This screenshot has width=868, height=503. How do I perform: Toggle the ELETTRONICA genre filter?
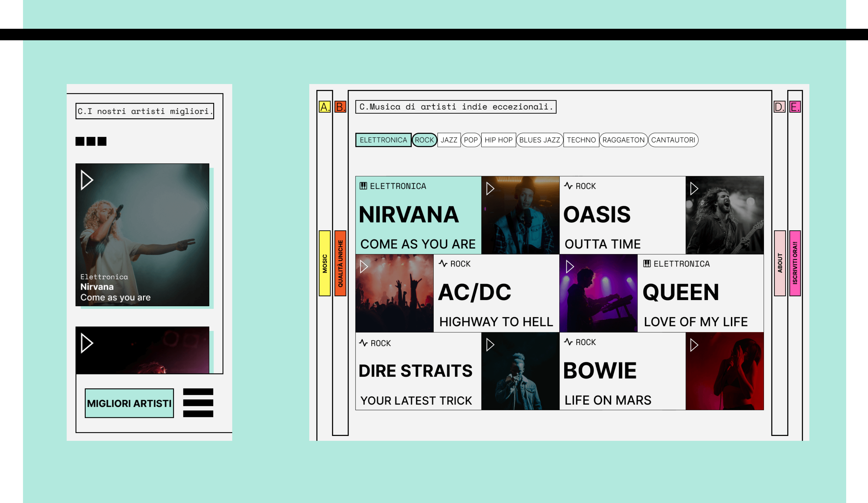383,140
